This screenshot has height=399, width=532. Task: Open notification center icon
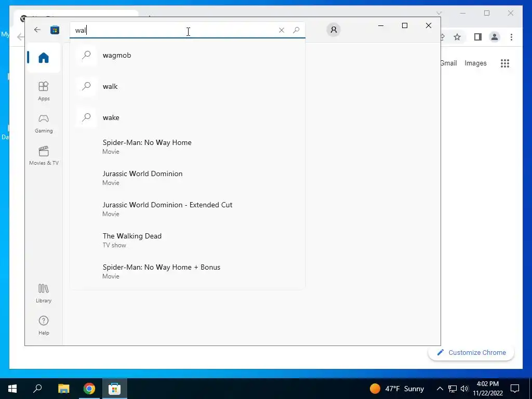coord(515,389)
